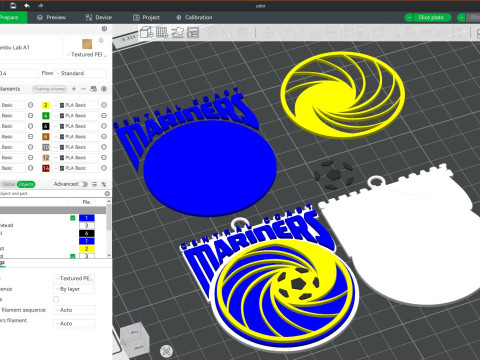Click the Add model cube icon
The height and width of the screenshot is (360, 480).
146,32
